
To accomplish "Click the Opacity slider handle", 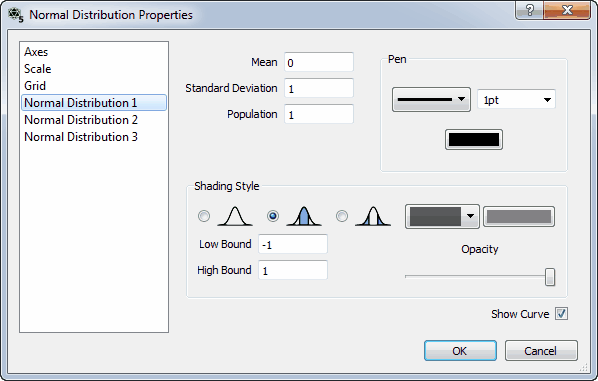I will (550, 277).
